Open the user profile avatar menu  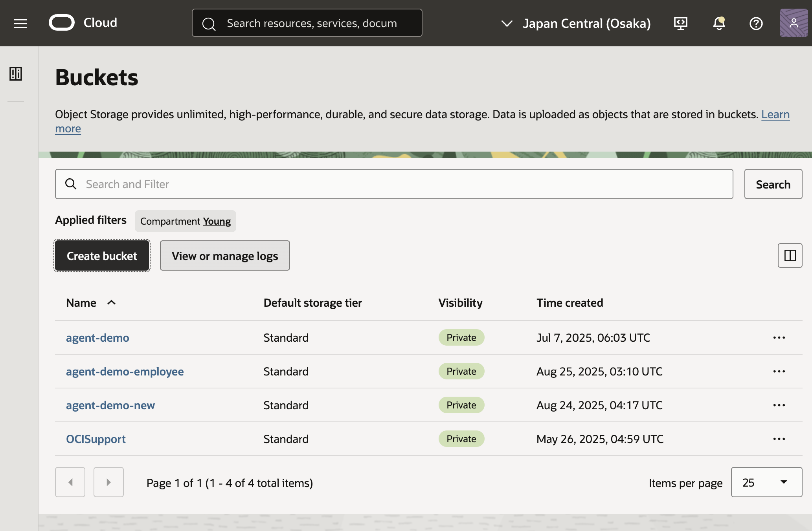pyautogui.click(x=794, y=23)
